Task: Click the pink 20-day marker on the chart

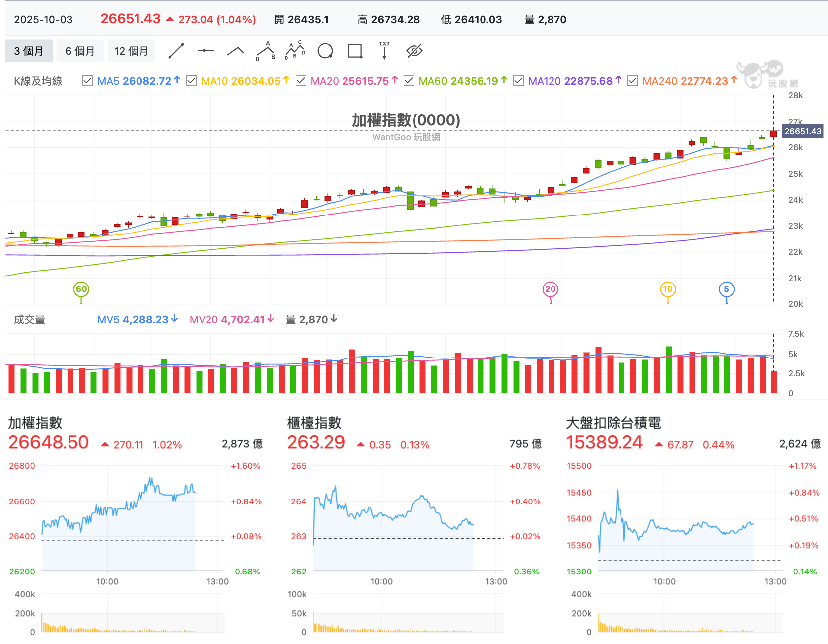Action: point(551,289)
